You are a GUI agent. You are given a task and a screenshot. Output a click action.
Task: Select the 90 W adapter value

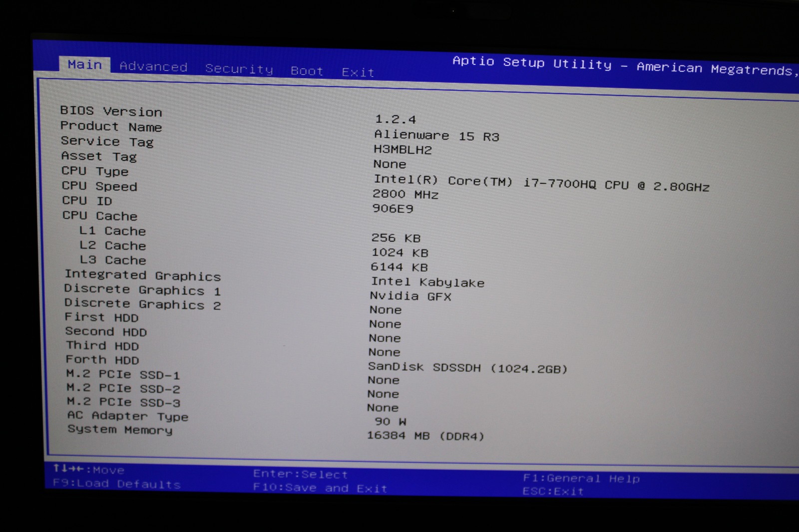pyautogui.click(x=391, y=421)
